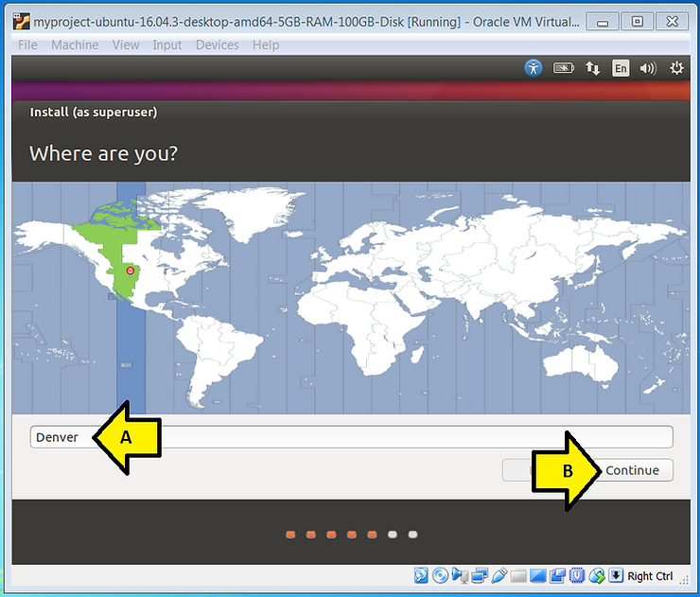This screenshot has height=597, width=700.
Task: Click the VirtualBox audio status icon
Action: pyautogui.click(x=460, y=576)
